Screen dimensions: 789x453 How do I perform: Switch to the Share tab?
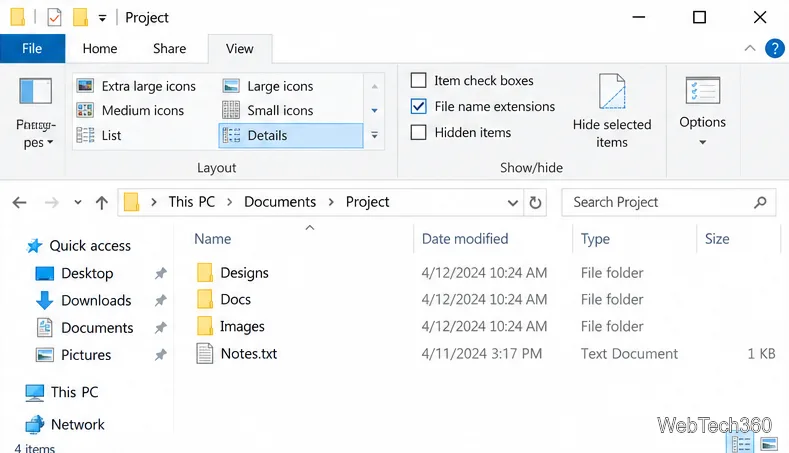coord(170,48)
